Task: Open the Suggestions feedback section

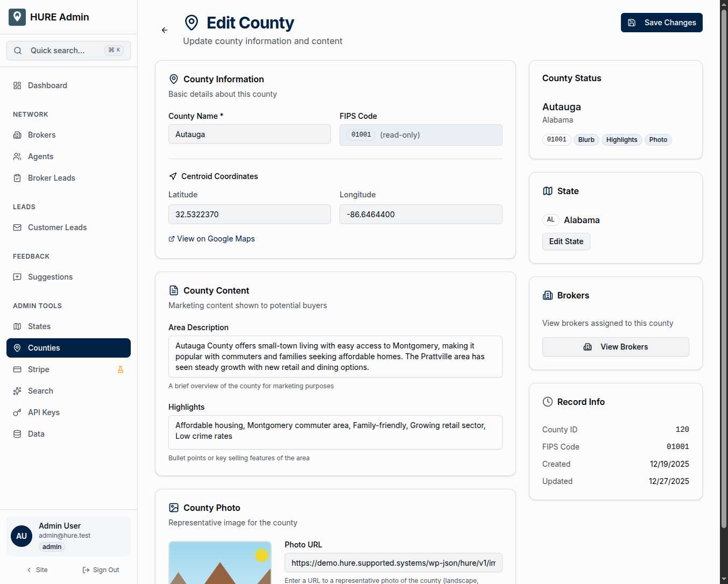Action: [x=50, y=277]
